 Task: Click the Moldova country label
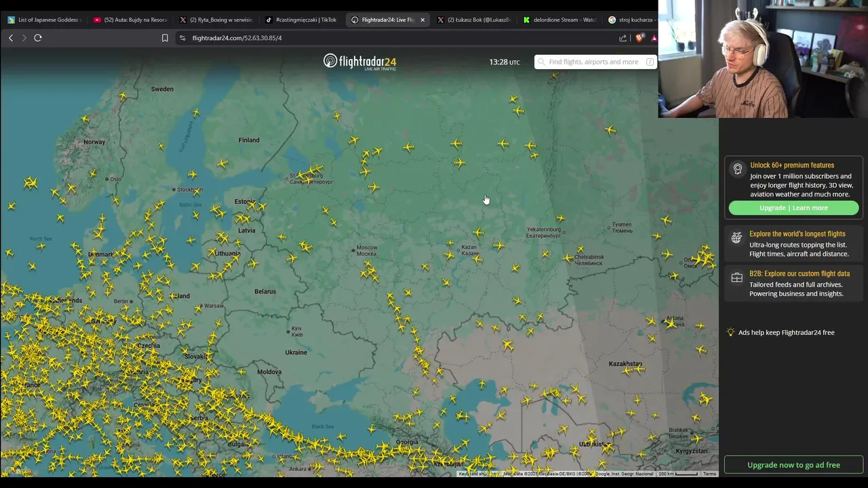[269, 371]
